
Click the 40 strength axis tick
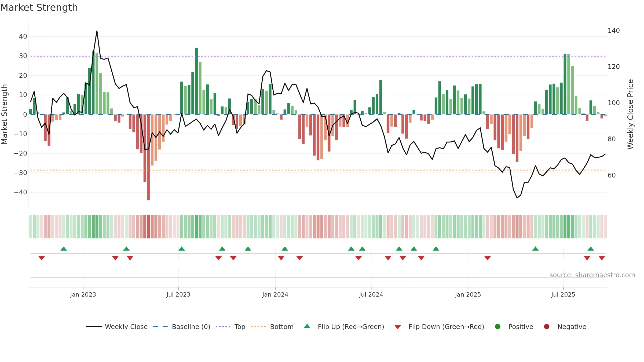point(23,36)
